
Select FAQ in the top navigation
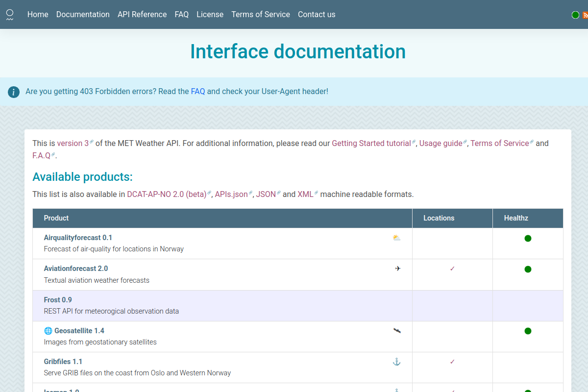pos(182,15)
